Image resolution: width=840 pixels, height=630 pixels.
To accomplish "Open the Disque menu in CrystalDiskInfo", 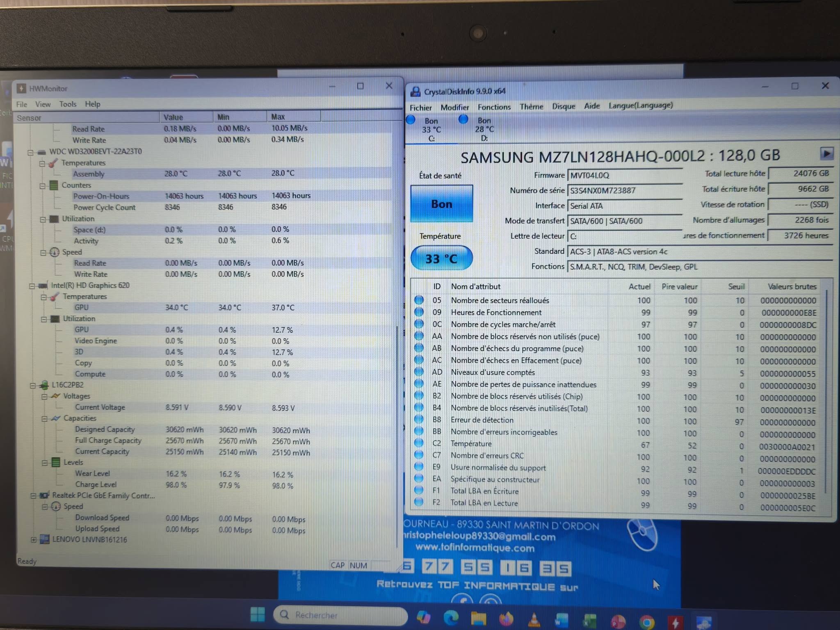I will pos(564,106).
